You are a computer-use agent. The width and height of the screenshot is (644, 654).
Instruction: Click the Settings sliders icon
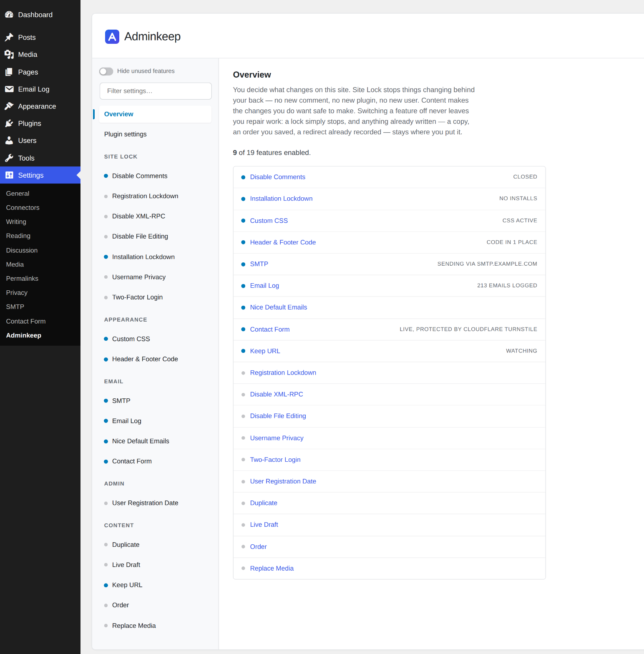(x=9, y=175)
